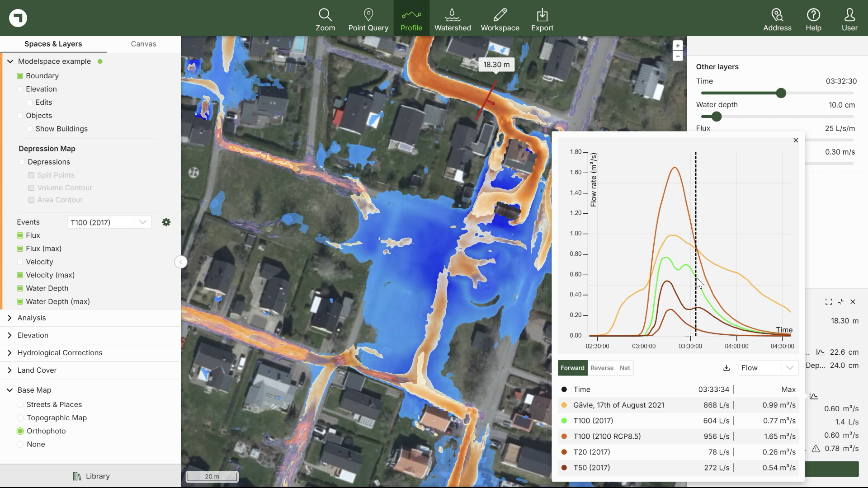Expand the side panel to fullscreen
The height and width of the screenshot is (488, 868).
829,302
